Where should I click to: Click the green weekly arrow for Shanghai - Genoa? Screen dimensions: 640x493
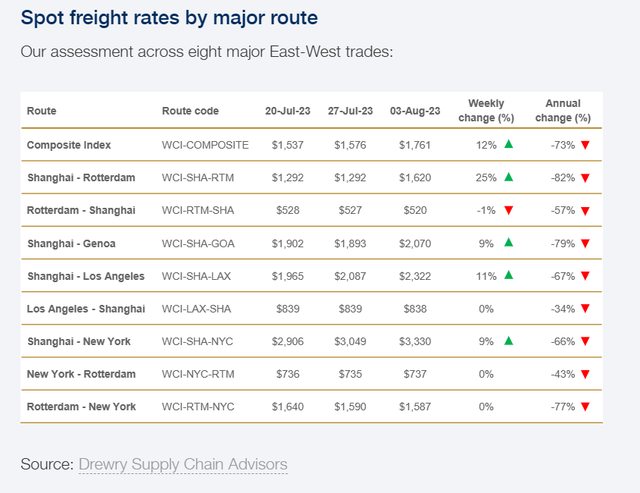(x=509, y=243)
